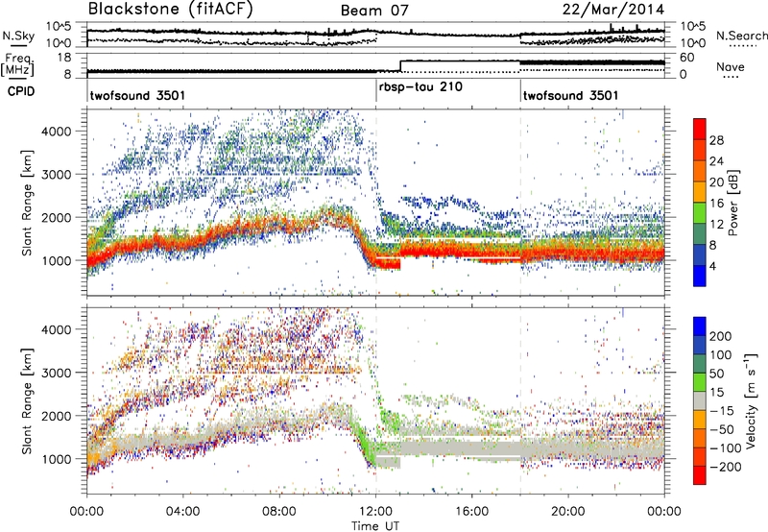768x532 pixels.
Task: Click the 'Velocity [m s-1]' colorbar title
Action: (751, 400)
